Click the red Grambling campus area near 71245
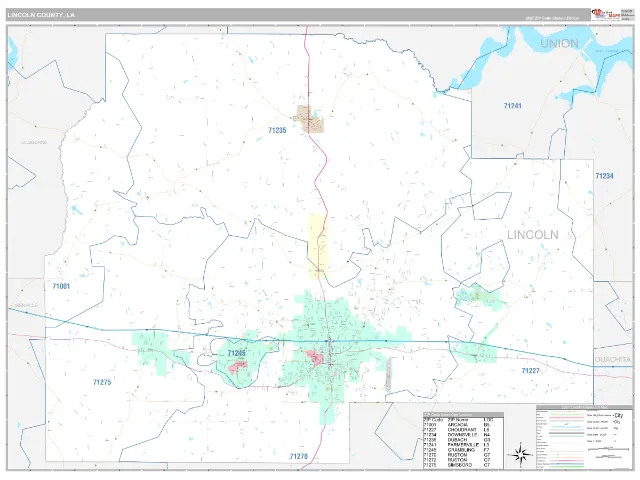The height and width of the screenshot is (480, 640). click(238, 367)
